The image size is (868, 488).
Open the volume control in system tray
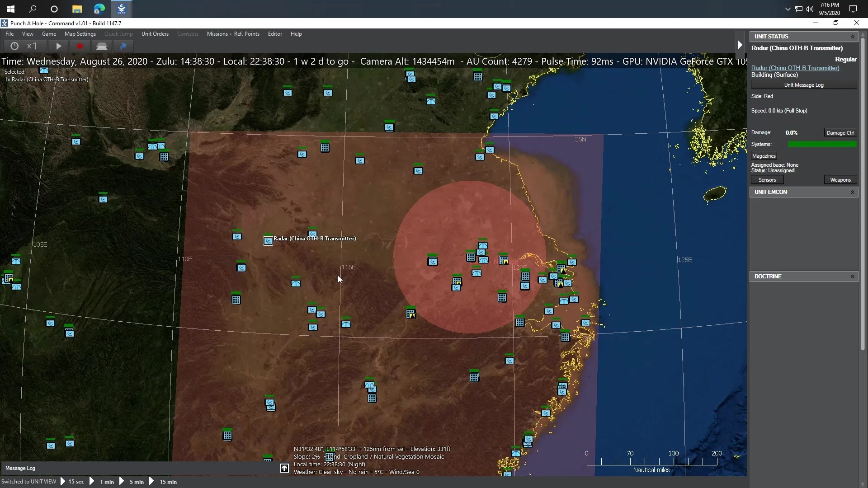(x=810, y=9)
